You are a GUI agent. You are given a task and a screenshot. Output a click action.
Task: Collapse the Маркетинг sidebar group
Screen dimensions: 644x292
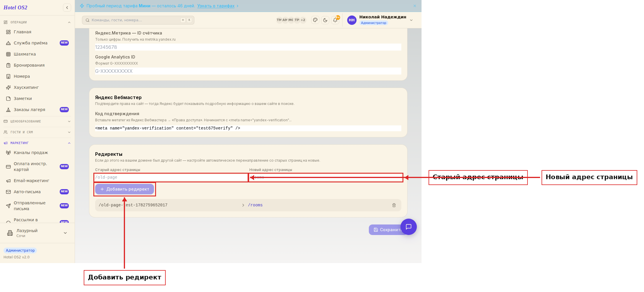click(37, 143)
